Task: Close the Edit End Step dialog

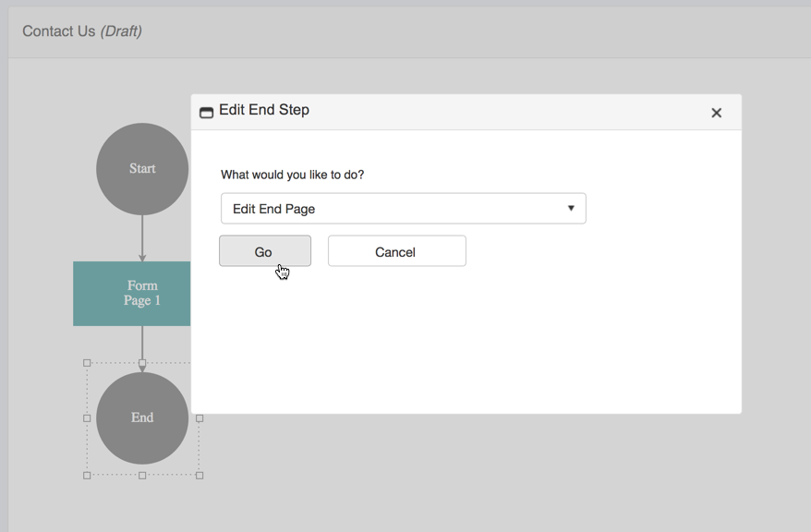Action: click(x=716, y=113)
